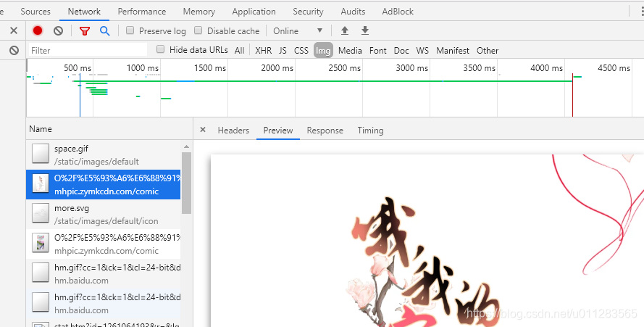Filter requests by All types
644x327 pixels.
(240, 51)
